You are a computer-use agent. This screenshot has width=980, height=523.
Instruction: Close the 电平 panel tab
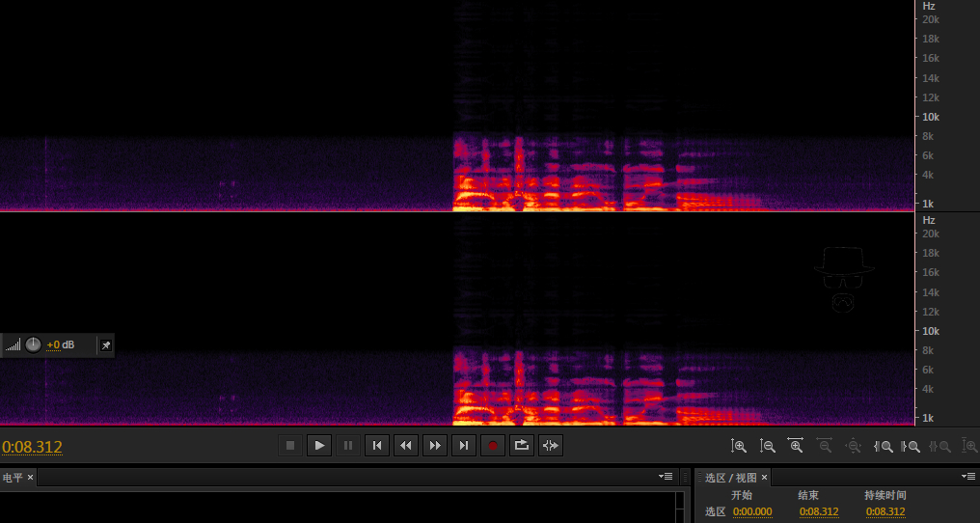pos(30,478)
